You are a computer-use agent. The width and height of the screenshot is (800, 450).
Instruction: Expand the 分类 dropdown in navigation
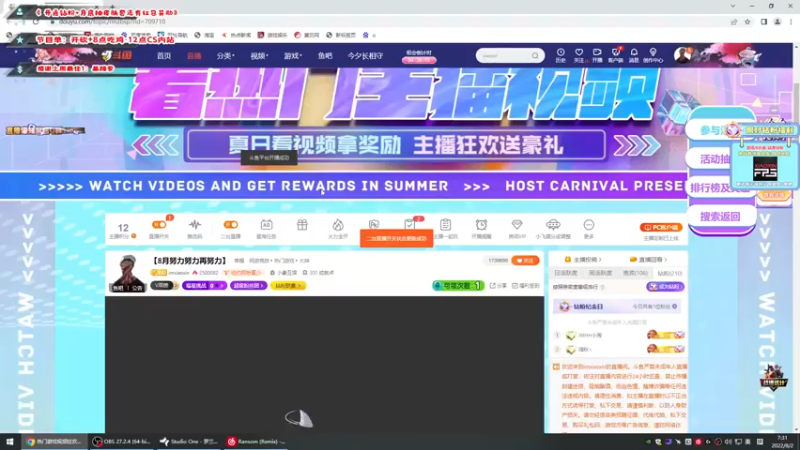[x=225, y=56]
